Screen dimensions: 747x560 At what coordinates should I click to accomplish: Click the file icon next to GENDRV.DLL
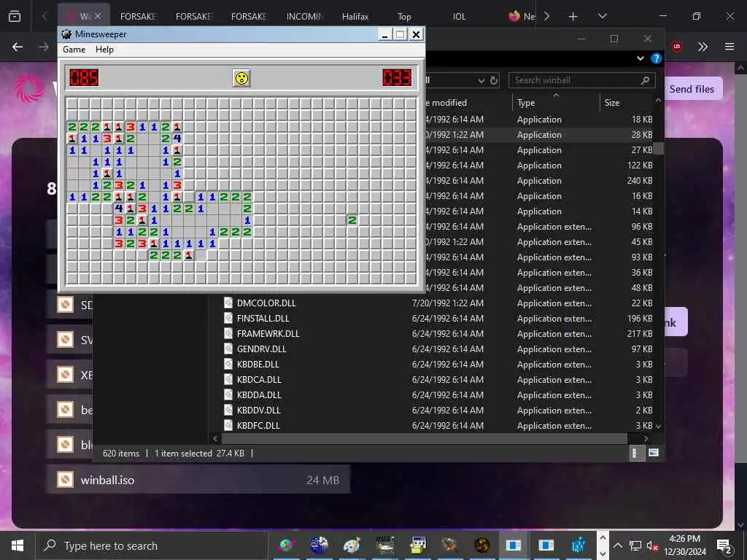tap(228, 349)
